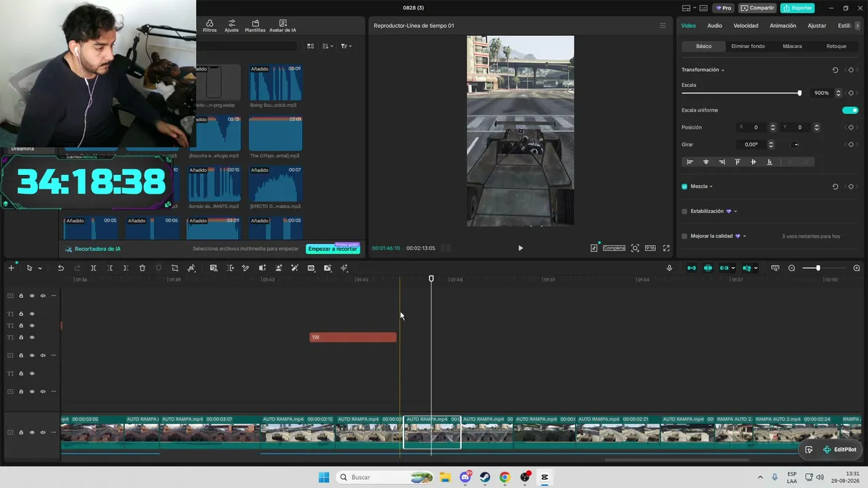Expand the Mezcla dropdown arrow

click(x=711, y=186)
